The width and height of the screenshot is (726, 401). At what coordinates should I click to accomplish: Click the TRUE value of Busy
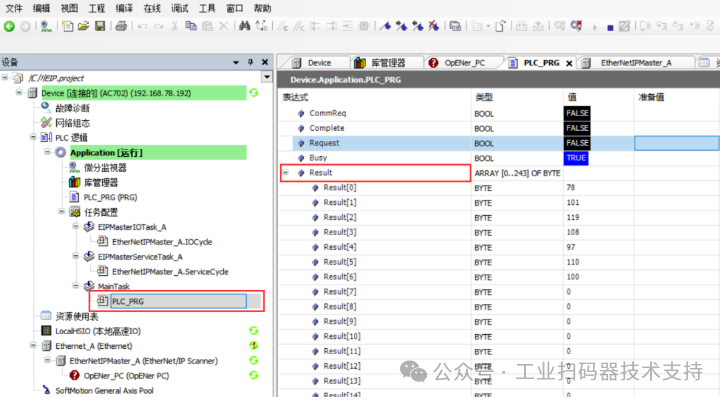click(x=576, y=158)
